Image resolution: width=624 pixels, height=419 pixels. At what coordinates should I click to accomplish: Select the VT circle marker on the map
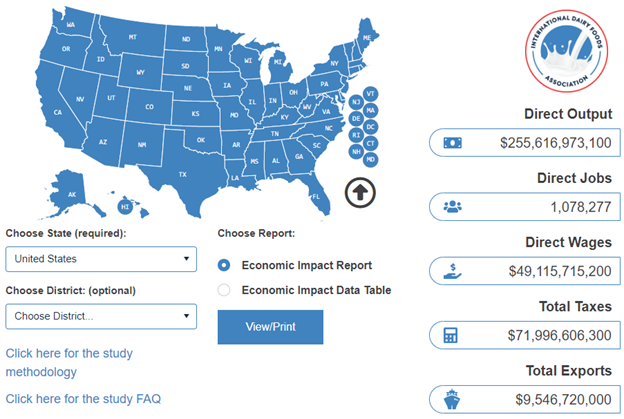coord(370,94)
